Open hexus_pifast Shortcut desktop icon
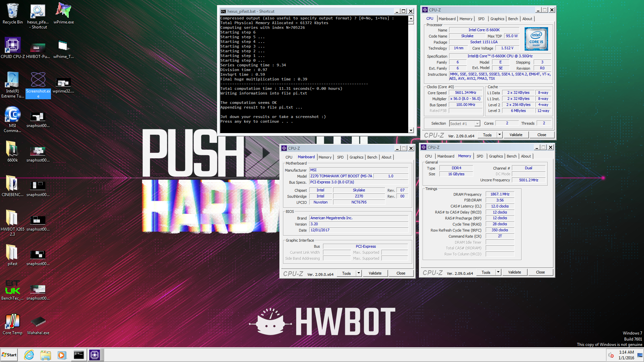This screenshot has width=644, height=362. pos(38,16)
